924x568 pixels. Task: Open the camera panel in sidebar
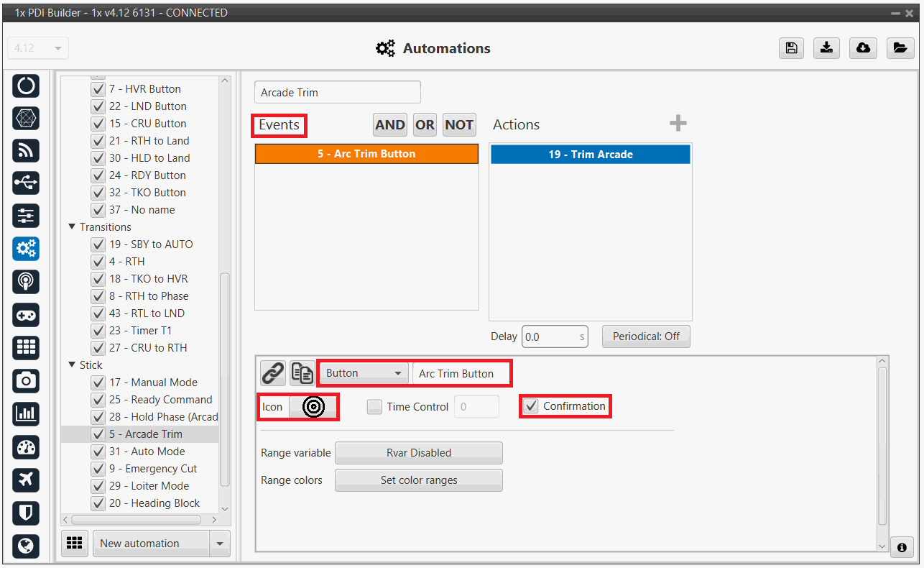click(x=26, y=380)
